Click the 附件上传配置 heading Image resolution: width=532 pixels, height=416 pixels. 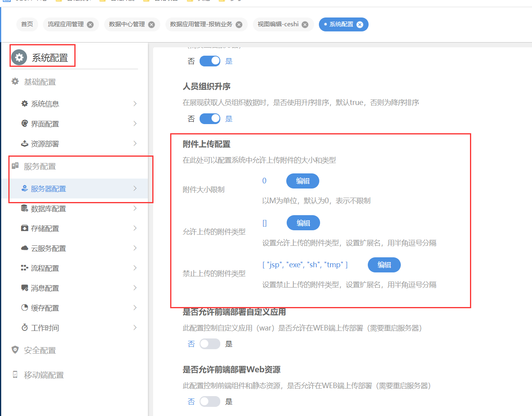point(206,144)
